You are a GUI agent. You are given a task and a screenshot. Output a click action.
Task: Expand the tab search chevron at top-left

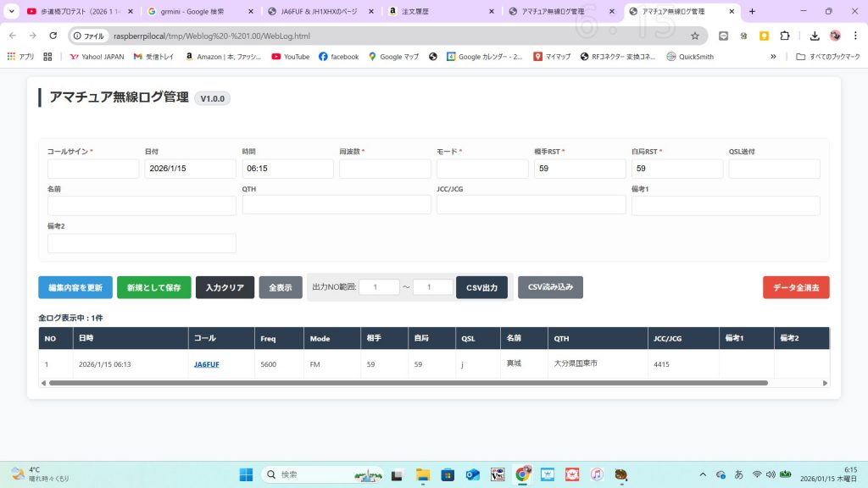(x=11, y=12)
